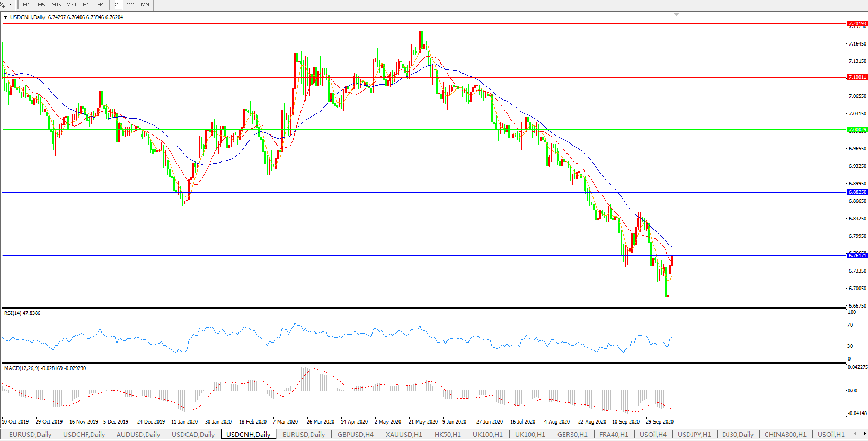
Task: Click the chart shift marker triangle at top
Action: click(x=677, y=14)
